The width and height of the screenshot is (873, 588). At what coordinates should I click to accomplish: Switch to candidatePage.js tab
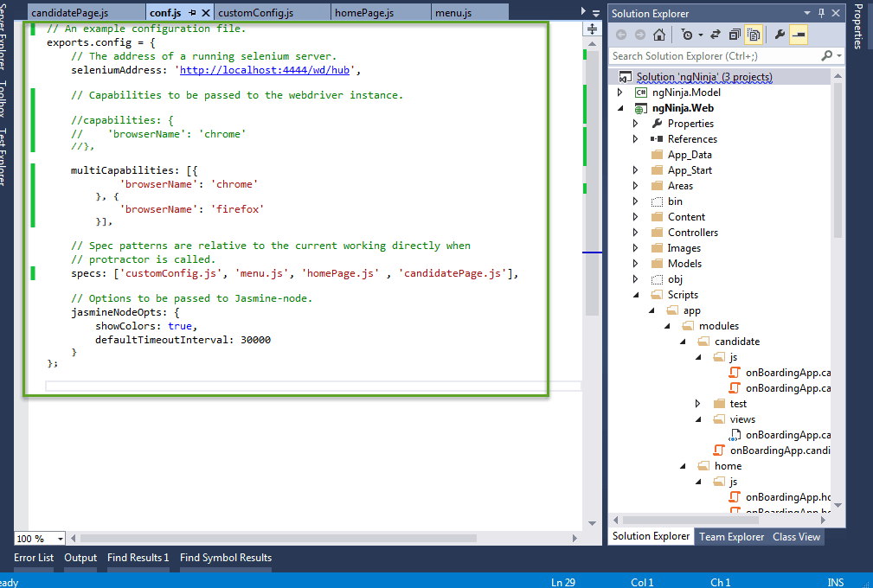click(69, 13)
